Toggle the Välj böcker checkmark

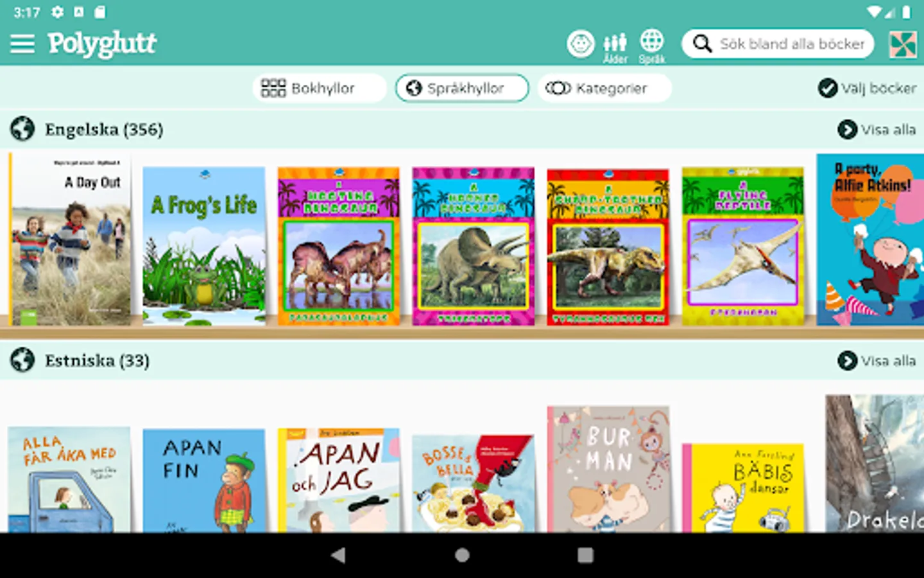[x=828, y=88]
